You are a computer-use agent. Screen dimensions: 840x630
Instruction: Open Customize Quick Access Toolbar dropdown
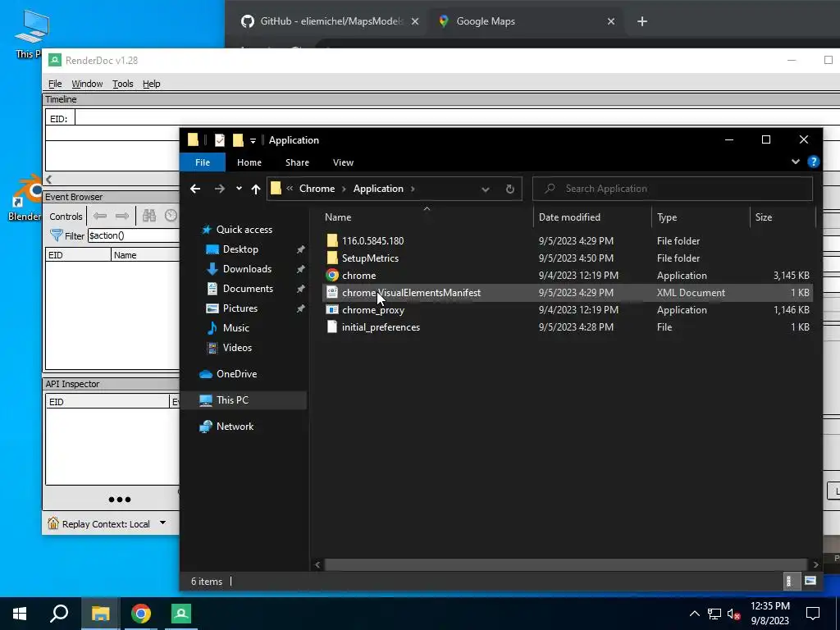point(253,141)
